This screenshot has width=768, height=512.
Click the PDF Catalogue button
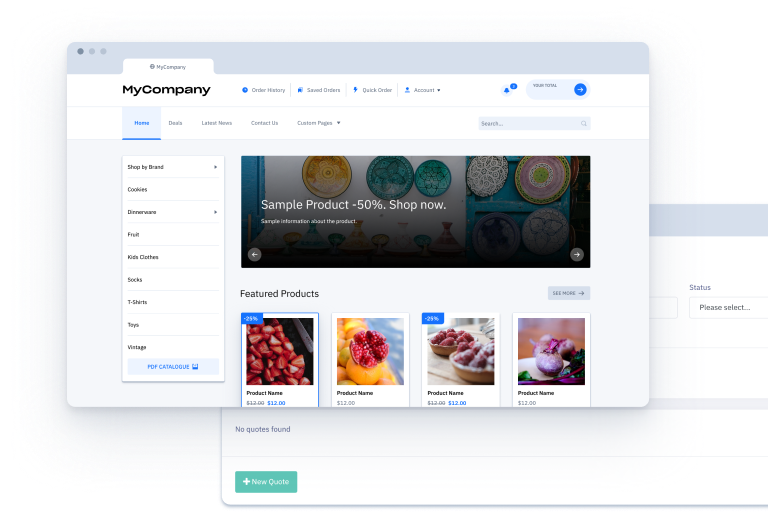[173, 367]
